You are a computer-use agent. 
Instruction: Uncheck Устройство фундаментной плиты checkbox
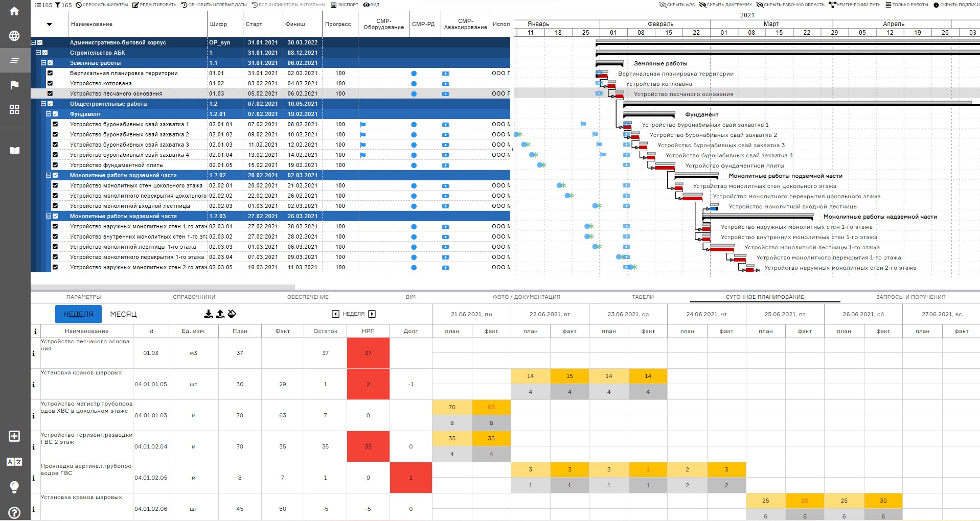pos(55,165)
